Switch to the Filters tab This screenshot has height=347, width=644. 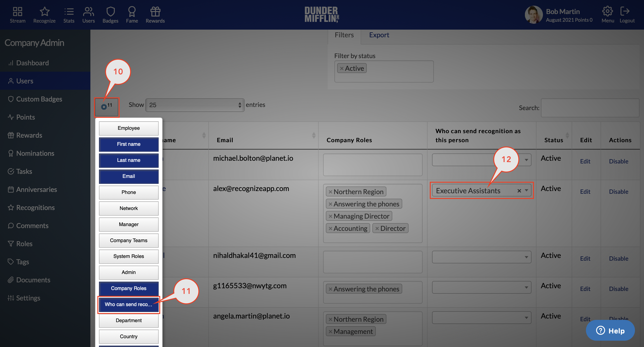click(x=344, y=35)
